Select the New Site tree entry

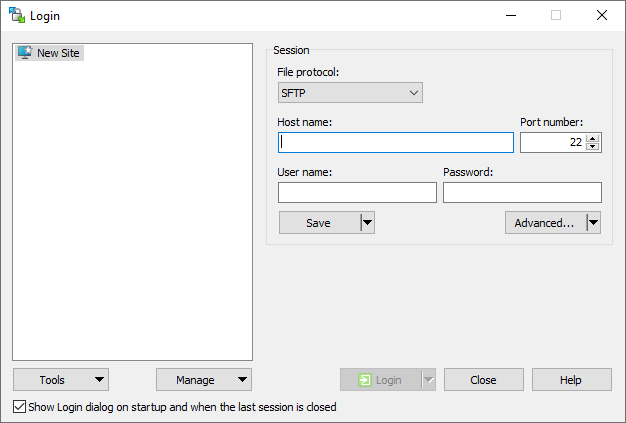tap(58, 53)
